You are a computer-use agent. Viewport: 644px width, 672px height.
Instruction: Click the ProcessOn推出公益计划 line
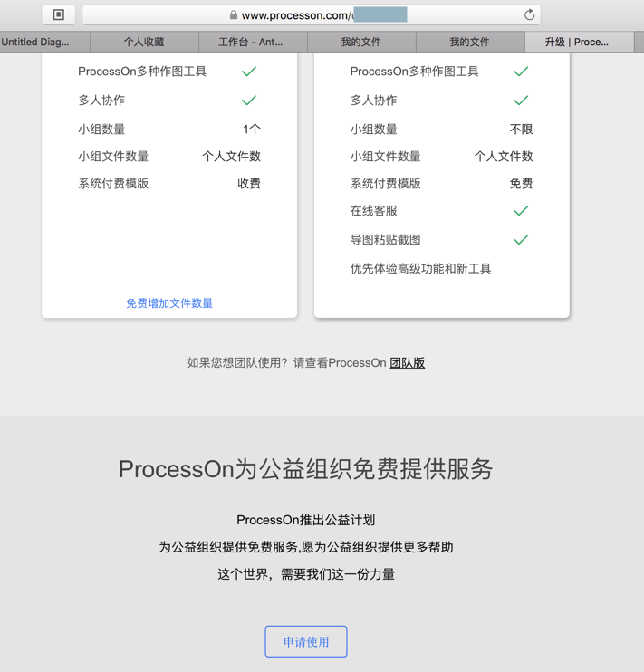(306, 520)
